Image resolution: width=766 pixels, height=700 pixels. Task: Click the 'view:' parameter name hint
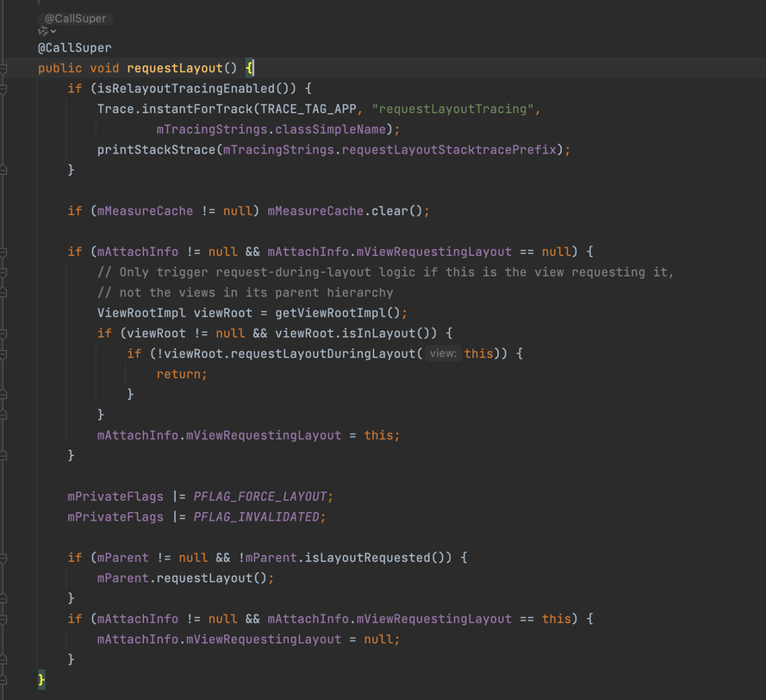443,353
